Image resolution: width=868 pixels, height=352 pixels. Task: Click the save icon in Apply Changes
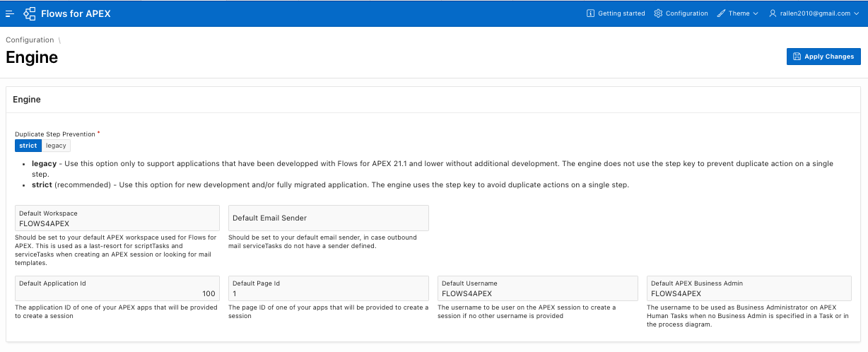pyautogui.click(x=797, y=57)
